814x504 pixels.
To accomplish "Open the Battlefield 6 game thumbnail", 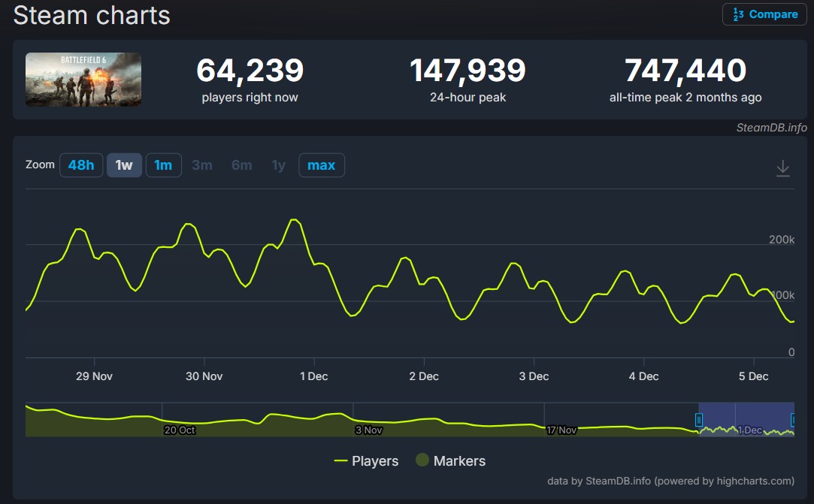I will click(83, 79).
